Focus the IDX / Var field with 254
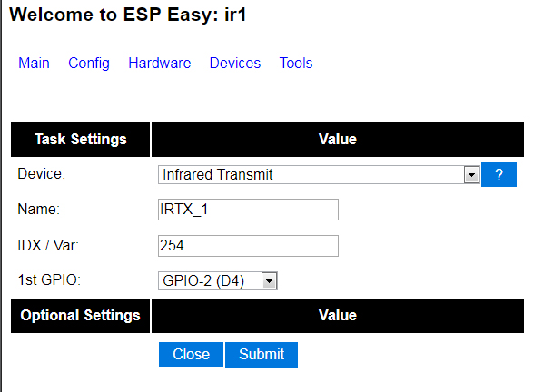Viewport: 553px width, 392px height. click(x=248, y=246)
